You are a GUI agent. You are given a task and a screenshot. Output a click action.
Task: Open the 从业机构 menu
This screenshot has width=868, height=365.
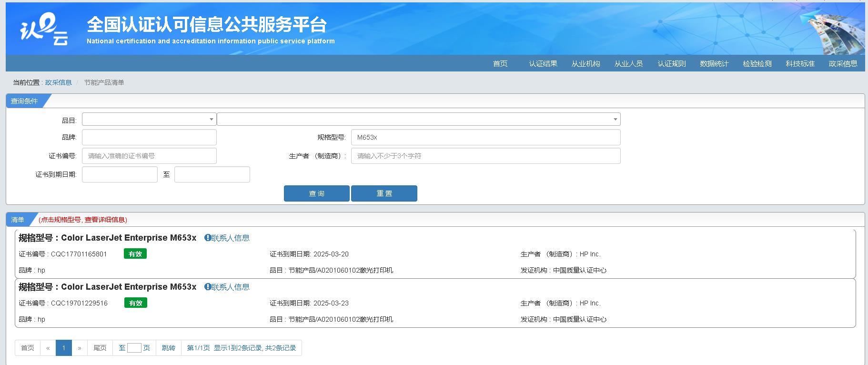click(586, 63)
